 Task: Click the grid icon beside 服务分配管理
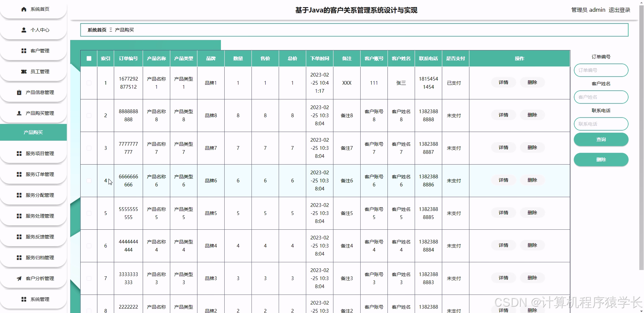click(x=19, y=195)
